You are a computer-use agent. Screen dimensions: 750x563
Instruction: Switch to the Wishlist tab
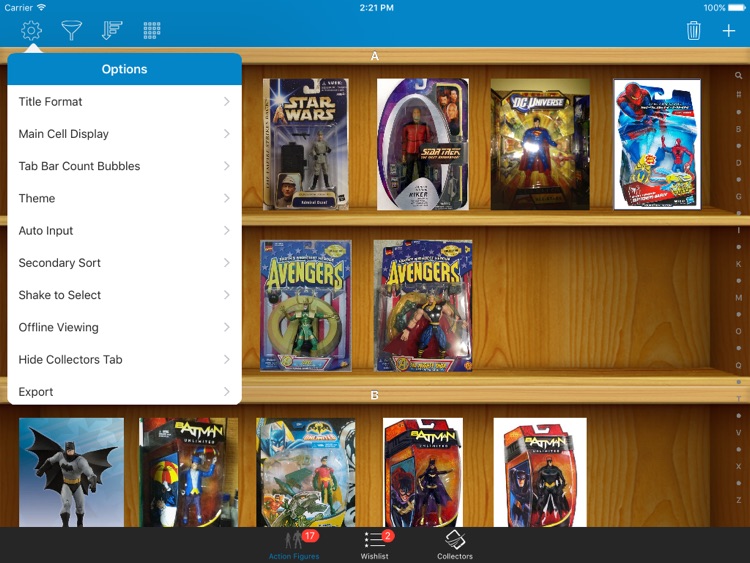[x=375, y=545]
